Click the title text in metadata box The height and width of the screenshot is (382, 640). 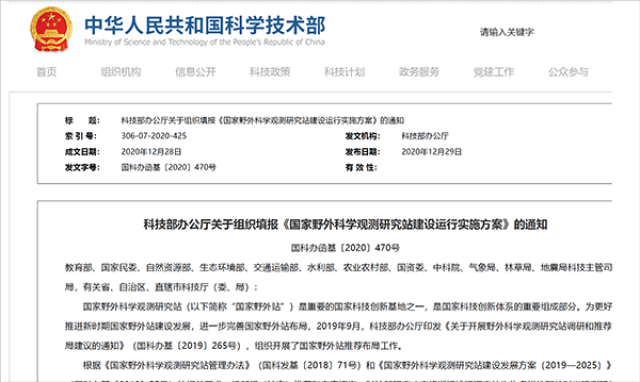(x=262, y=120)
